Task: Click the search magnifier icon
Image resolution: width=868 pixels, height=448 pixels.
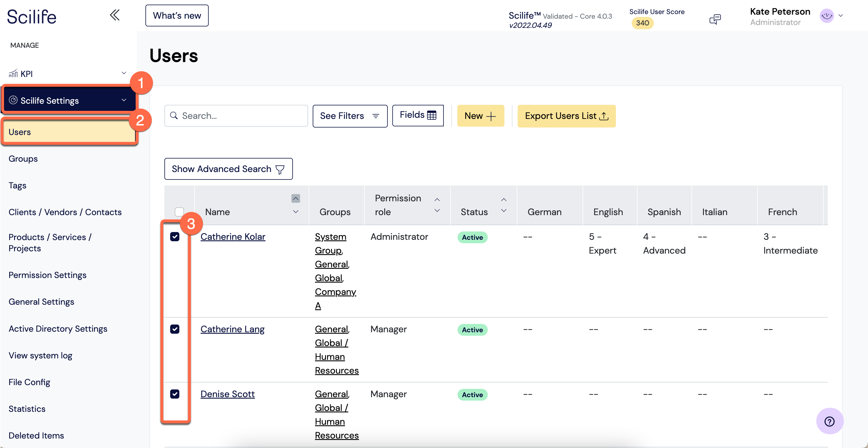Action: (174, 115)
